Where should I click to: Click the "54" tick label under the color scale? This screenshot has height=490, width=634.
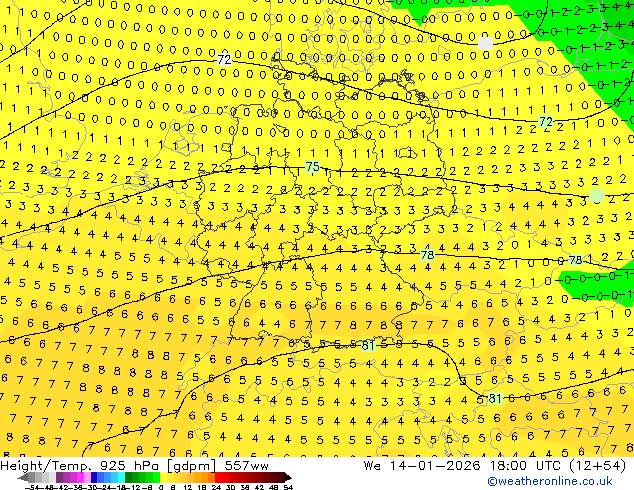tap(288, 487)
